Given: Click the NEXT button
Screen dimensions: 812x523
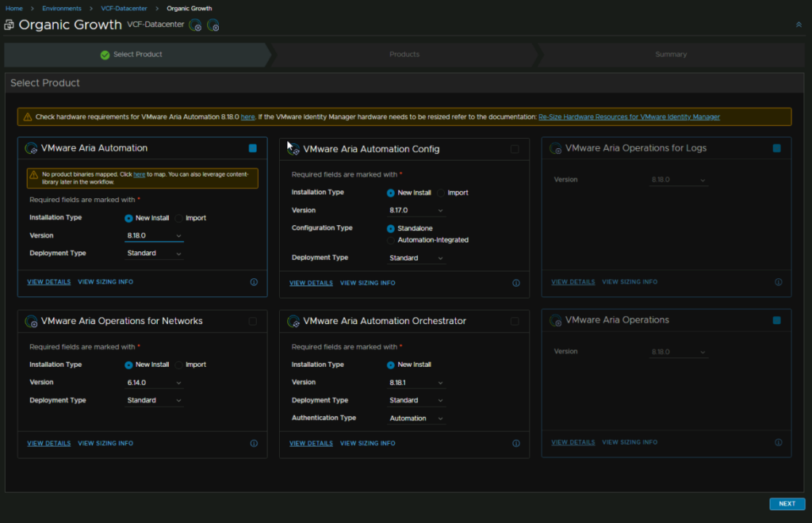Looking at the screenshot, I should click(787, 503).
